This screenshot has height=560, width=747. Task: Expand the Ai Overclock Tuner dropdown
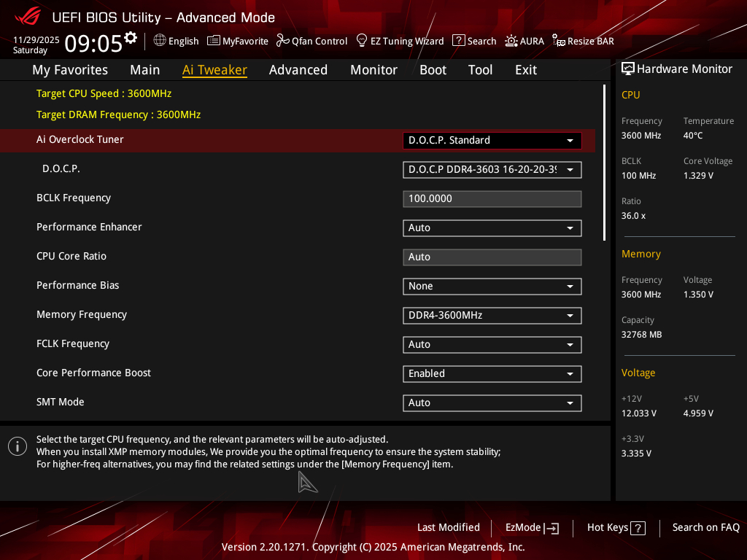(492, 140)
